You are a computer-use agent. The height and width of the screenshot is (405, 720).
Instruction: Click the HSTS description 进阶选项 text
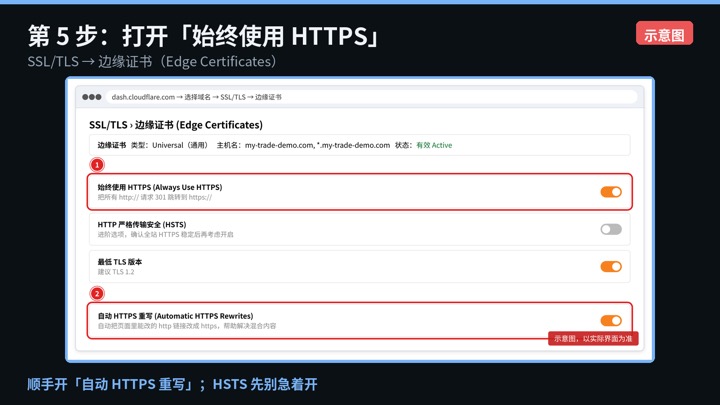coord(165,235)
